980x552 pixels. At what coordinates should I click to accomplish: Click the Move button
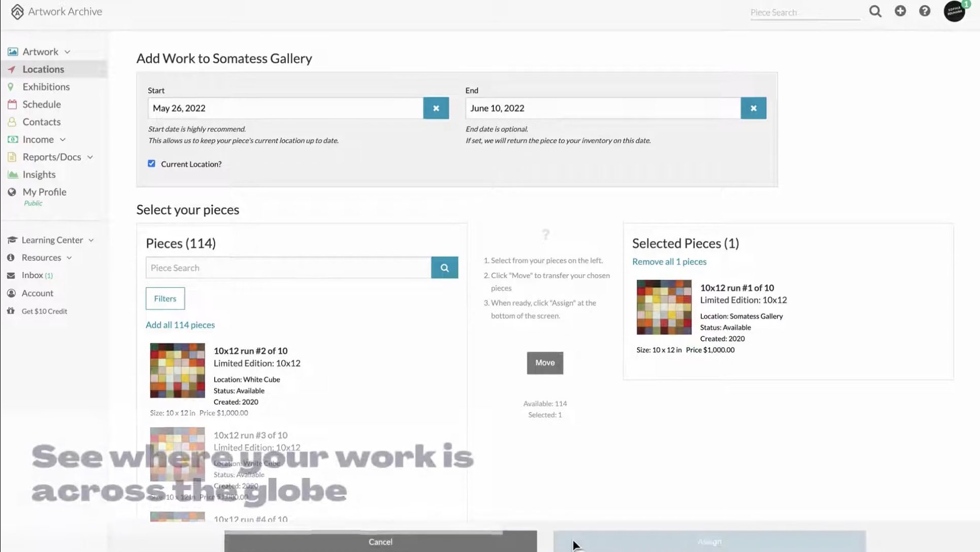pyautogui.click(x=545, y=363)
